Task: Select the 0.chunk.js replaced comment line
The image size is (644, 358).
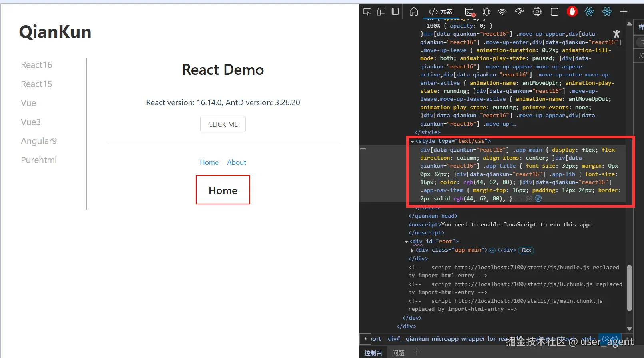Action: [515, 288]
